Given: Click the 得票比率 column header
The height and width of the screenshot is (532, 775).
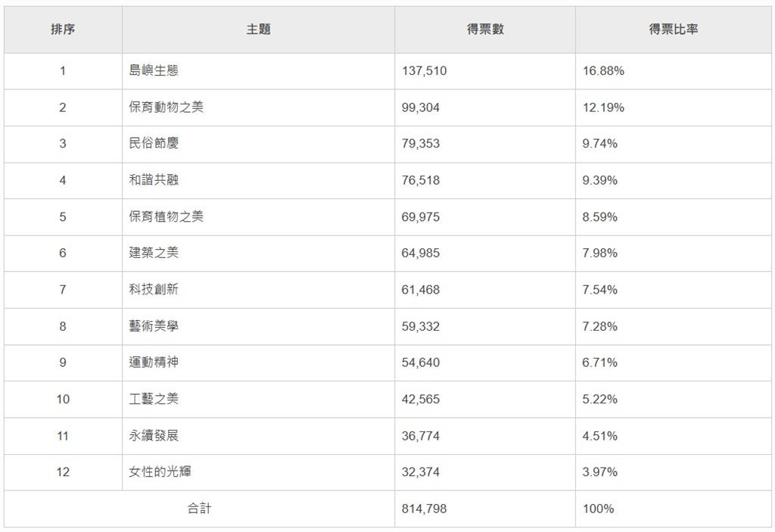Looking at the screenshot, I should point(673,30).
